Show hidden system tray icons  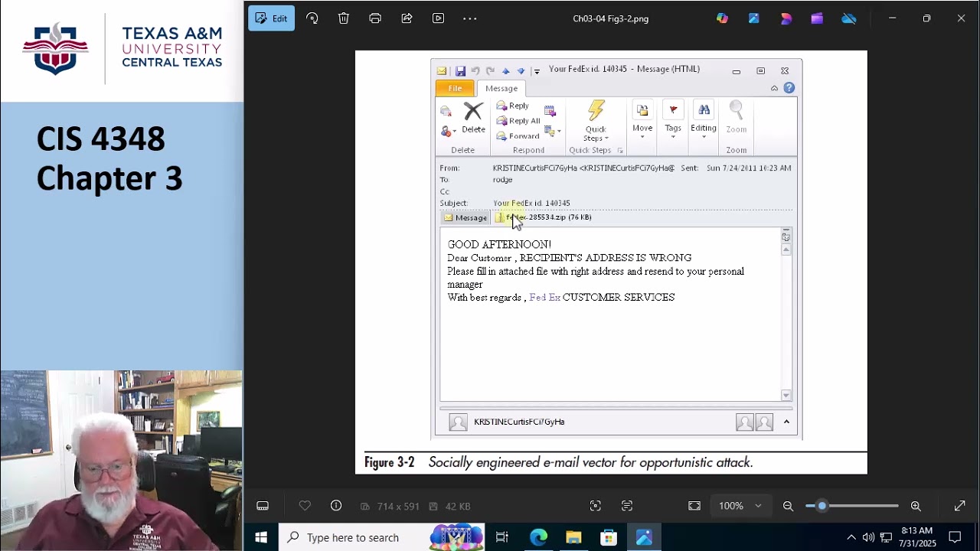point(851,537)
